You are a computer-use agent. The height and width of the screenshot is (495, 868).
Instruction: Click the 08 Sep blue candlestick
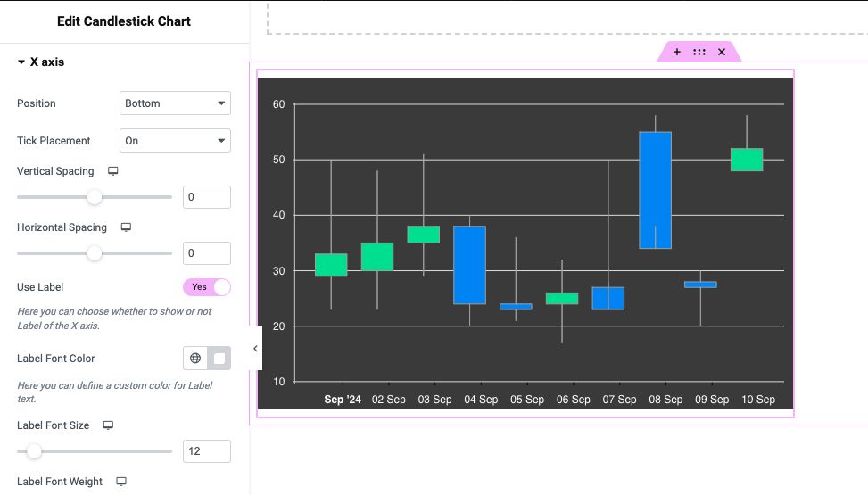(656, 190)
